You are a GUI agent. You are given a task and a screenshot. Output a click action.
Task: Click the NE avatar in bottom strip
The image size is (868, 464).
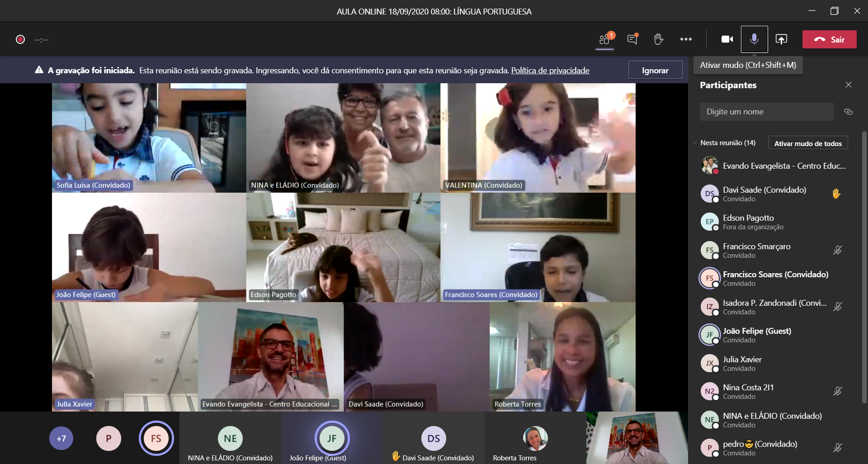pos(230,438)
